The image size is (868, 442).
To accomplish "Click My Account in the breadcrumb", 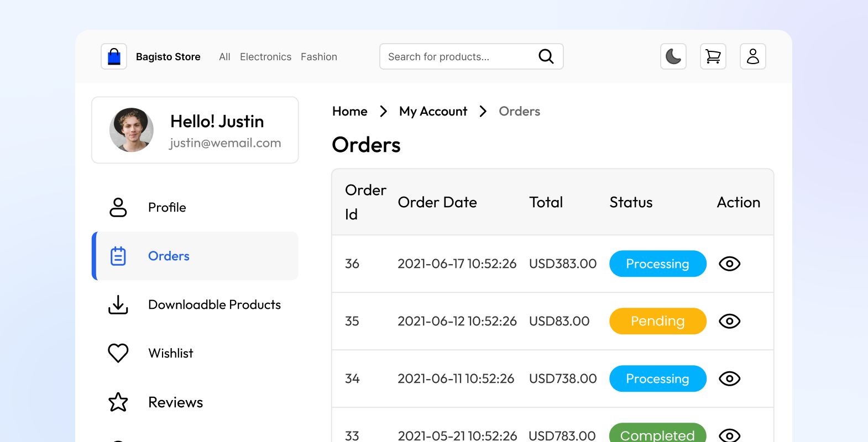I will 433,112.
